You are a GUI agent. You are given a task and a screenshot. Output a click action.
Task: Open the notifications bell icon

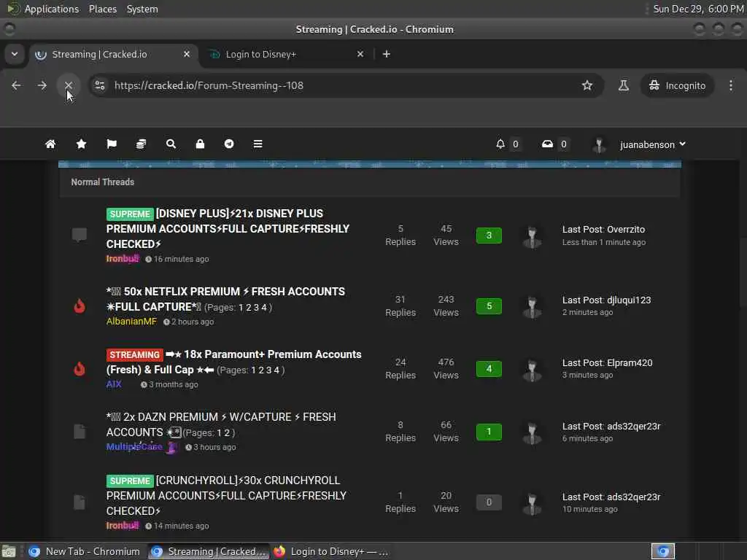point(500,144)
